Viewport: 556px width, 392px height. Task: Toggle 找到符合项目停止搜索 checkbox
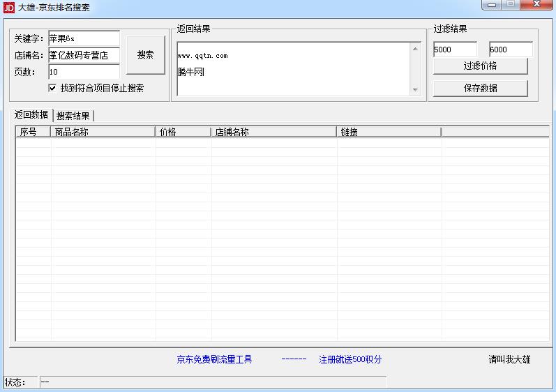[52, 89]
